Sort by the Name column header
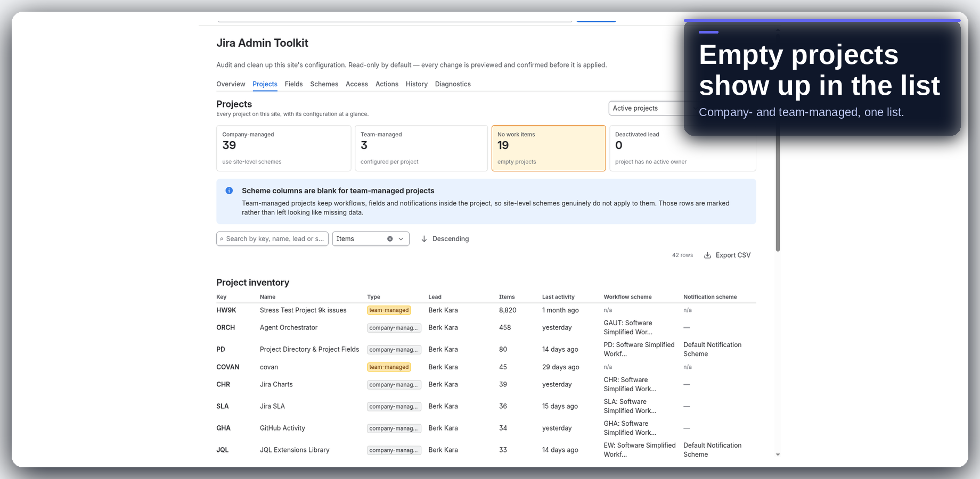This screenshot has width=980, height=479. pos(267,297)
